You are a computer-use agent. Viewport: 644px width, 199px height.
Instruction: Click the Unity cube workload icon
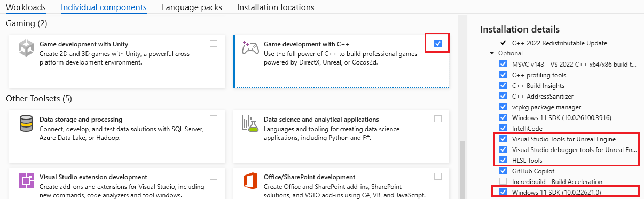point(26,48)
